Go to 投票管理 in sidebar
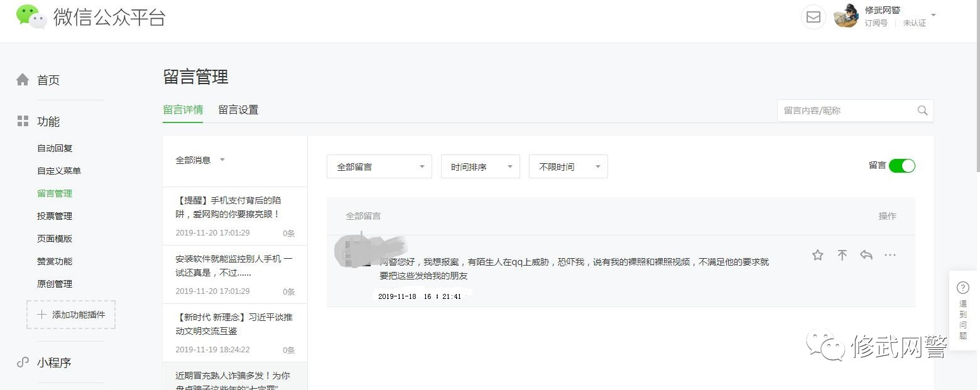 pyautogui.click(x=55, y=216)
